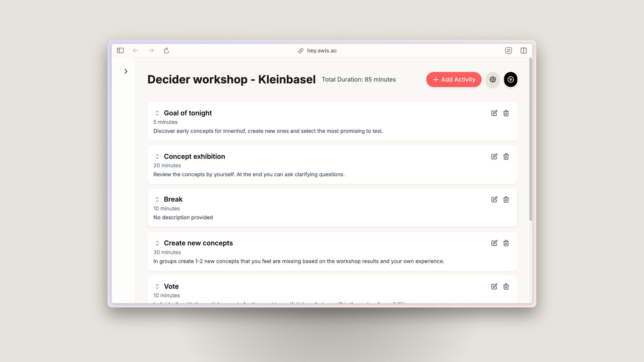Image resolution: width=644 pixels, height=362 pixels.
Task: Toggle the browser sidebar panel
Action: click(120, 51)
